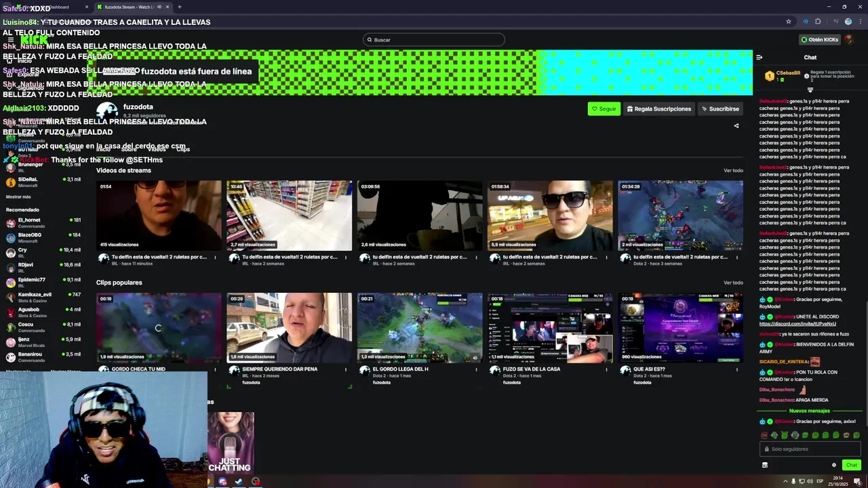
Task: Play SIEMPRE QUERIENDO DAR PENA clip thumbnail
Action: tap(290, 328)
